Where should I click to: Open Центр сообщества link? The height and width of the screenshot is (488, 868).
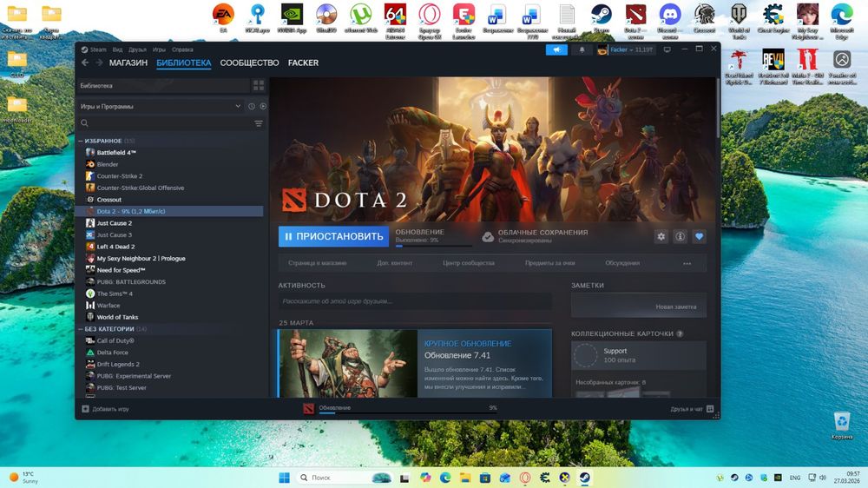pos(469,263)
